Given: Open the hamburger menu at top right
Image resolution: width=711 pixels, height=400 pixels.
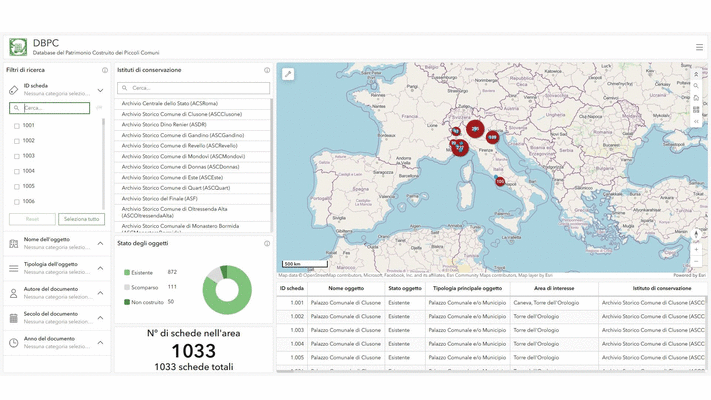Looking at the screenshot, I should [x=699, y=47].
